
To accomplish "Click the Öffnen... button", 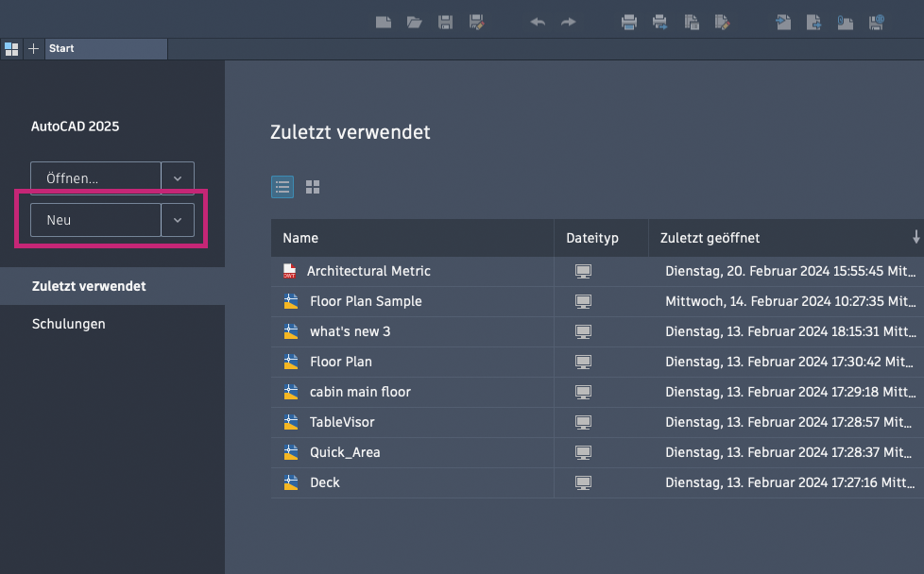I will (x=95, y=178).
